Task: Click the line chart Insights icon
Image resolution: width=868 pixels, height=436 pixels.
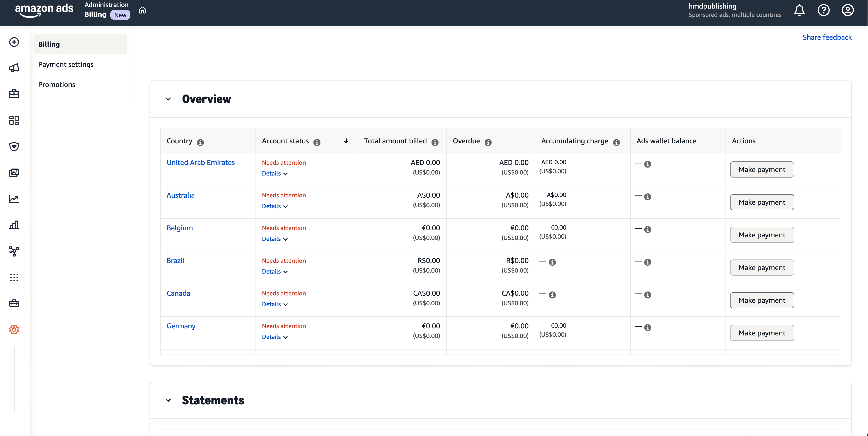Action: (x=14, y=199)
